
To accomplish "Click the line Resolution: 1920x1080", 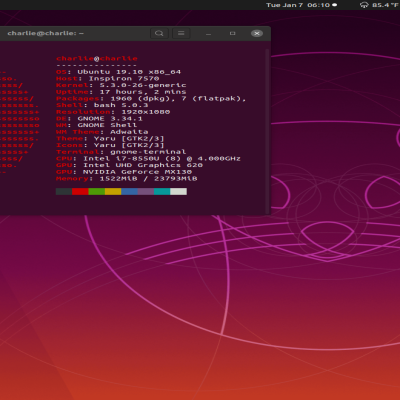I will [x=113, y=112].
